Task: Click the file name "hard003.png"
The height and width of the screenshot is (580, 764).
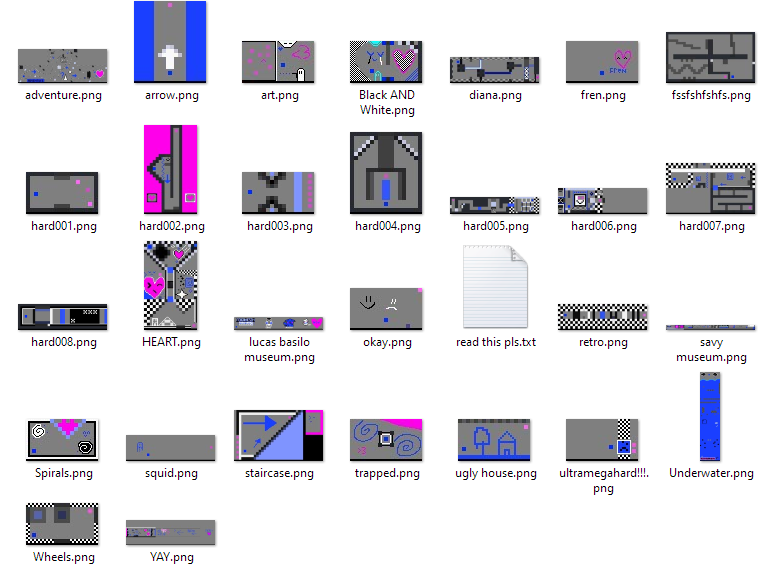Action: [280, 226]
